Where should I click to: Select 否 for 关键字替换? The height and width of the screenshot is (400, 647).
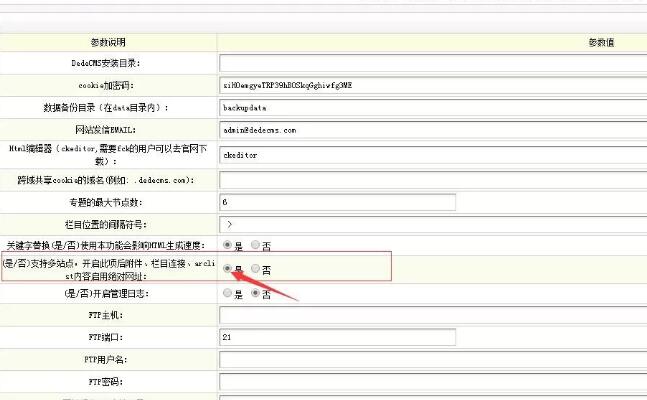pyautogui.click(x=255, y=245)
